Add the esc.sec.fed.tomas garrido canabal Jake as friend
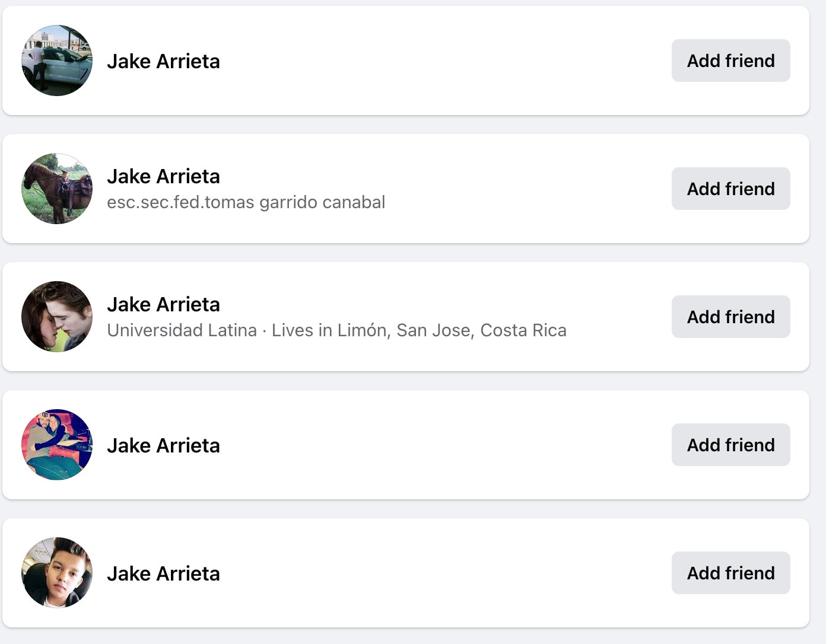 tap(730, 189)
